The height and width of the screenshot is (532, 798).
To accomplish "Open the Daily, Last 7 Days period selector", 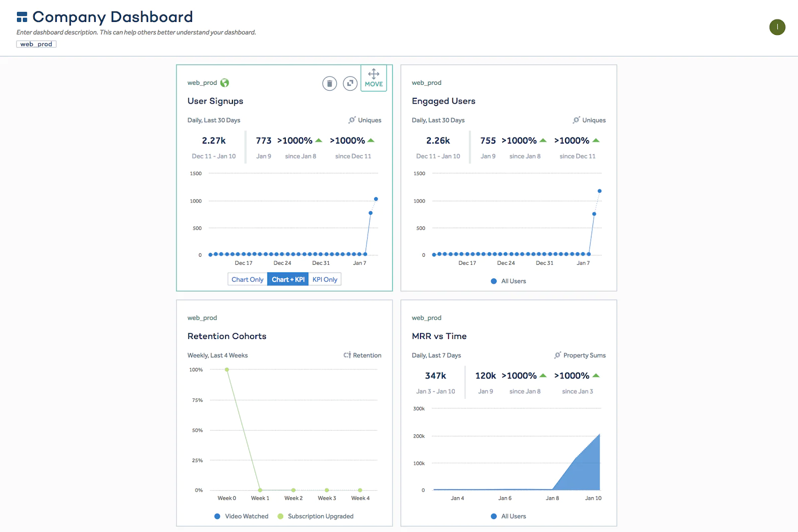I will [437, 355].
